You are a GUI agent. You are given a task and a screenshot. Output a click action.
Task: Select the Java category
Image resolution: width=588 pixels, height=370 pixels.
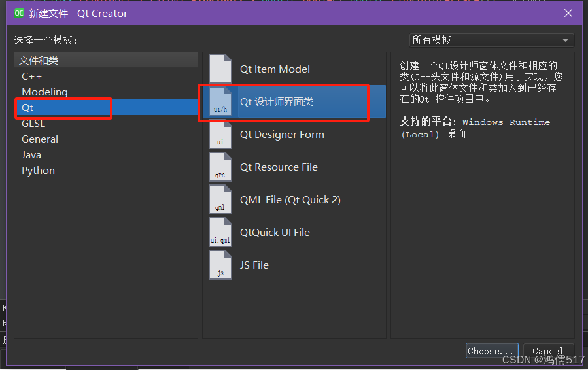(x=106, y=155)
